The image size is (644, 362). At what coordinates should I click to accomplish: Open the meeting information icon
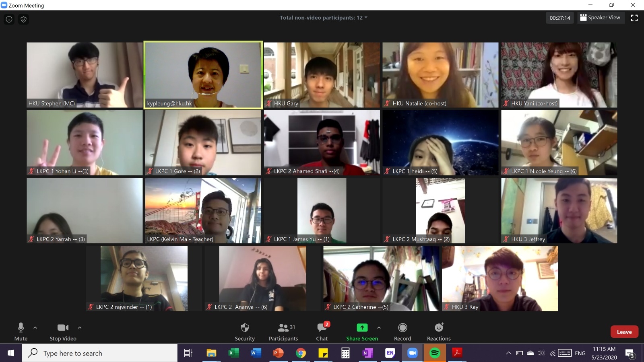(9, 19)
